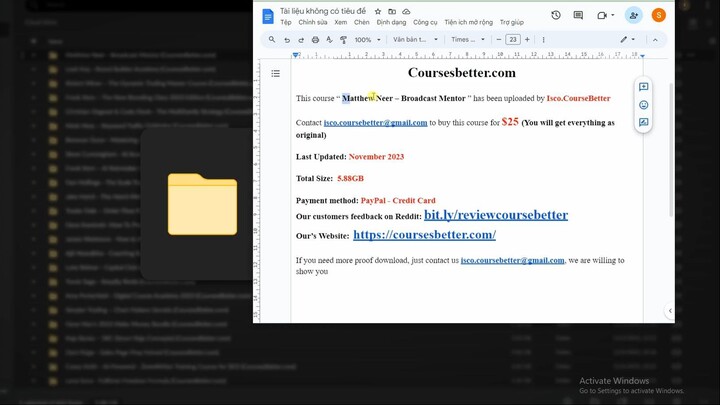Screen dimensions: 720x405
Task: Open the Times font dropdown
Action: [467, 39]
